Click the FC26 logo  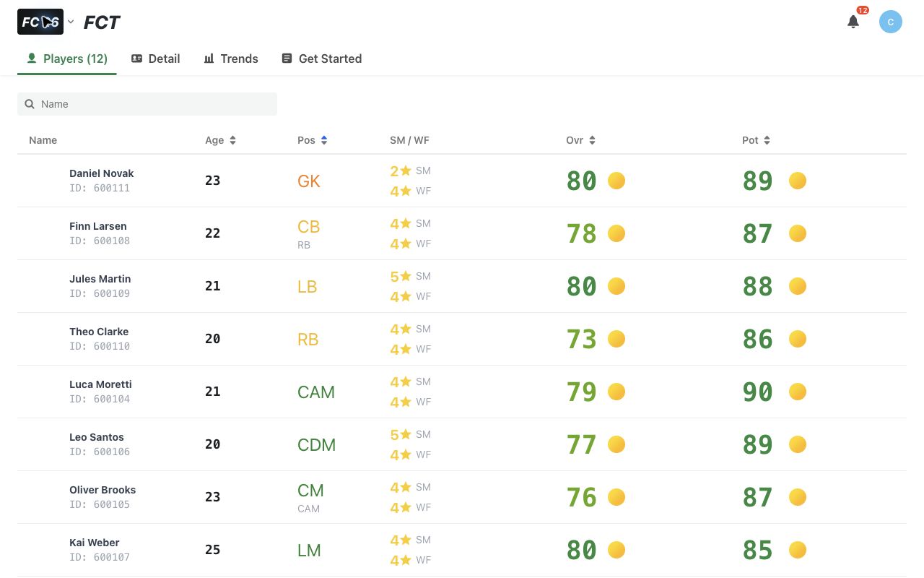pyautogui.click(x=40, y=22)
